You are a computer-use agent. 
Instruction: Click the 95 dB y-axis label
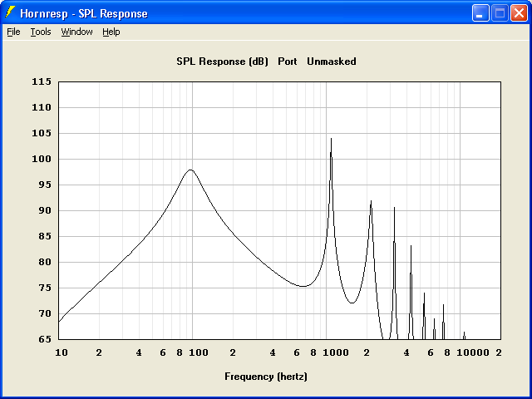click(44, 185)
